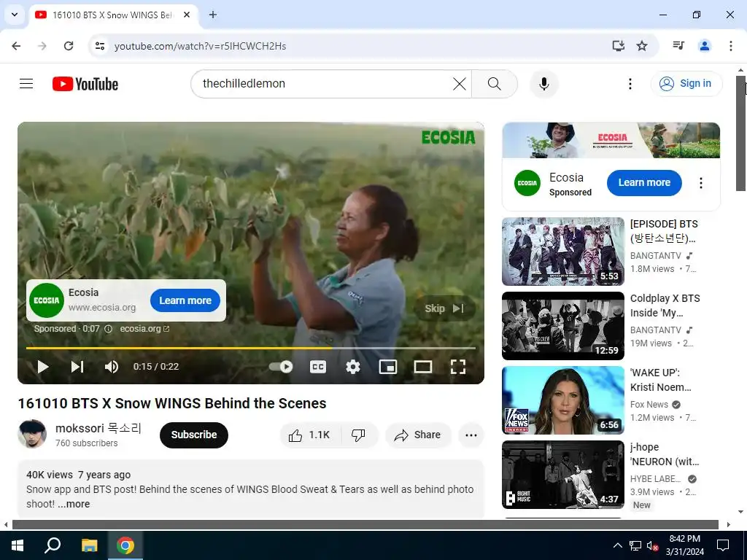The image size is (747, 560).
Task: Open options for the sidebar Ecosia ad
Action: (x=701, y=183)
